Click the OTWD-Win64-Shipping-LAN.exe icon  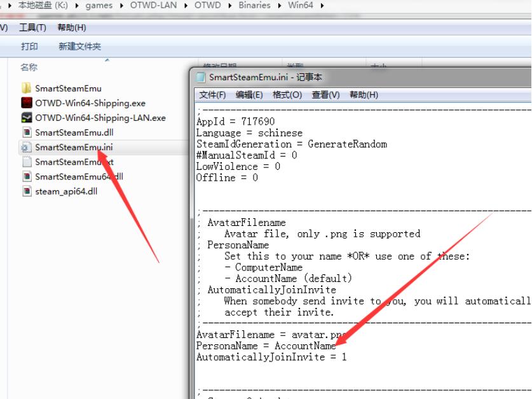pos(27,118)
